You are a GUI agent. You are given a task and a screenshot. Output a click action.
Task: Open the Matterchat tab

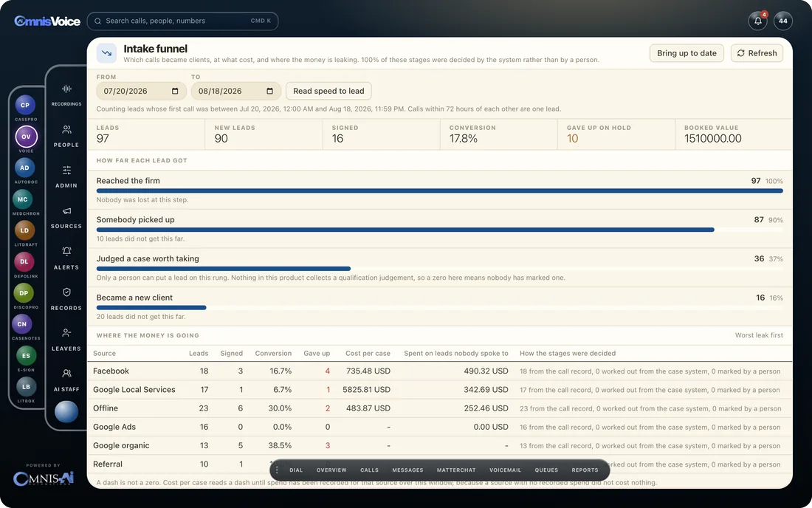(x=456, y=470)
